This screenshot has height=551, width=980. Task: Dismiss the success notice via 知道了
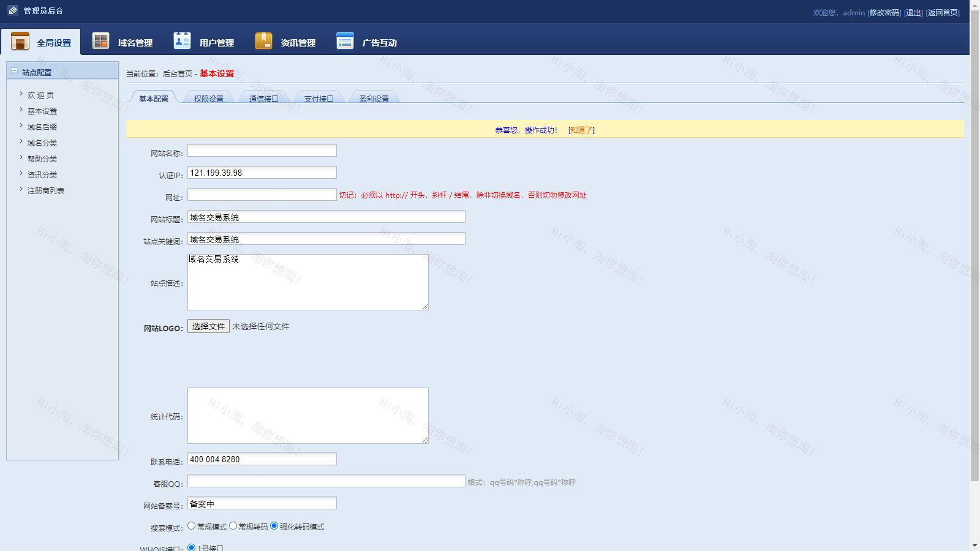tap(581, 130)
